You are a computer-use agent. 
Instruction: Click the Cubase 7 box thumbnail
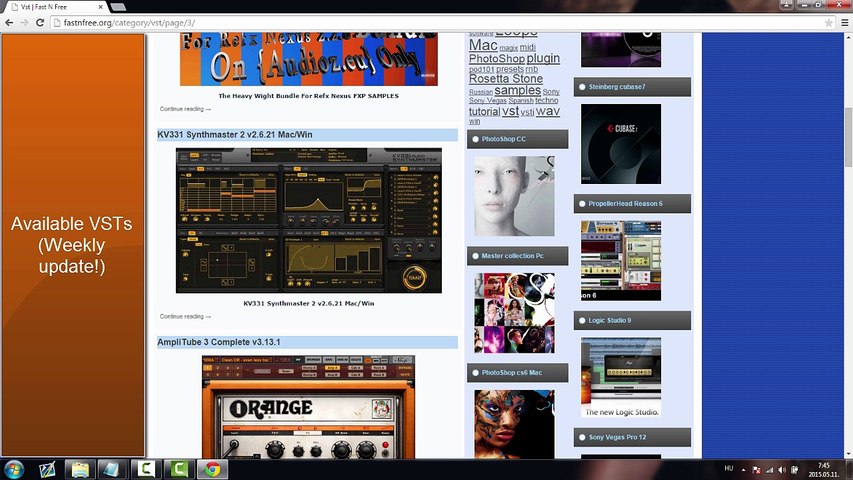tap(621, 144)
